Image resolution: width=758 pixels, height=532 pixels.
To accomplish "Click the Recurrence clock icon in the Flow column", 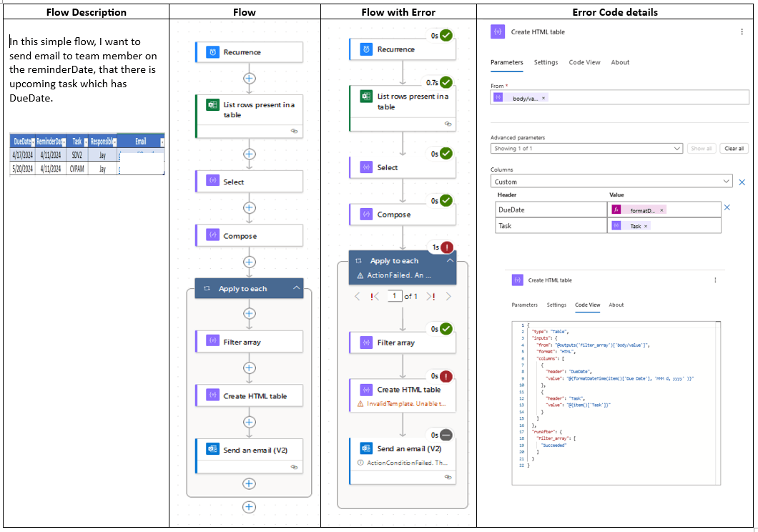I will (212, 51).
